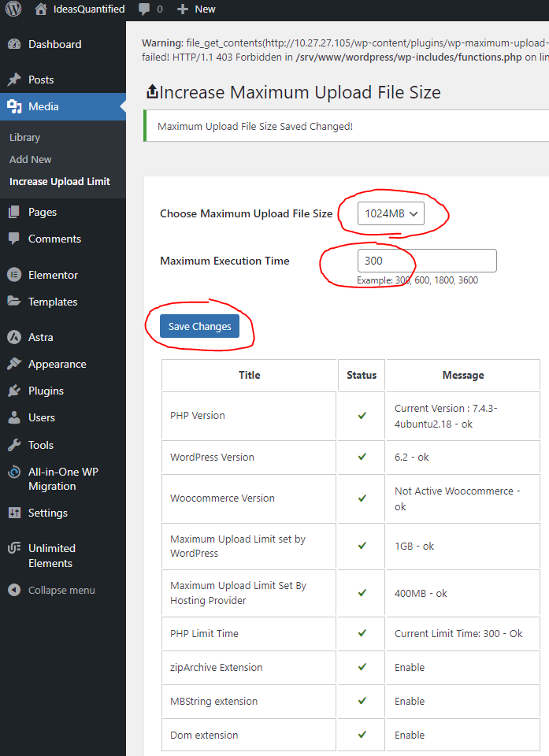Open Increase Upload Limit submenu
This screenshot has width=549, height=756.
[x=60, y=182]
